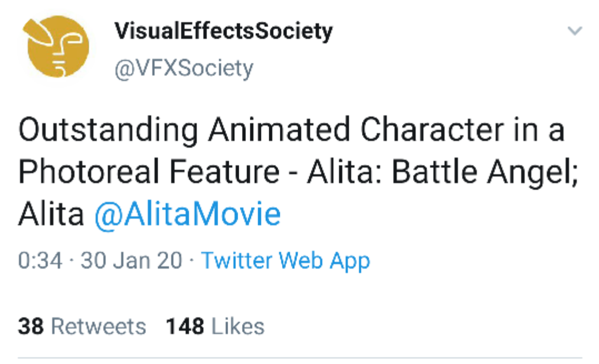Open the VisualEffectsSociety profile avatar
Screen dimensions: 599x364
coord(58,47)
